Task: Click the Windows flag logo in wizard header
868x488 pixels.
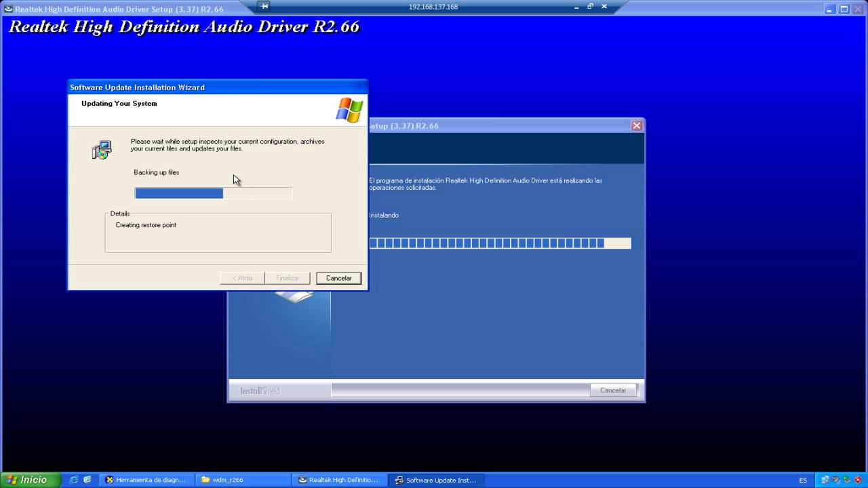Action: (350, 110)
